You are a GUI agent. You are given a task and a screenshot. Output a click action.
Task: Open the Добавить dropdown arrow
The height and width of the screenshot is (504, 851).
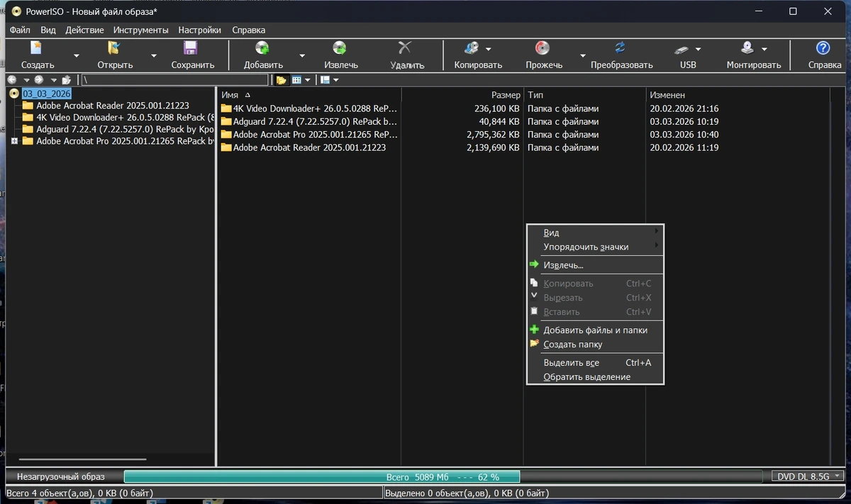point(302,55)
